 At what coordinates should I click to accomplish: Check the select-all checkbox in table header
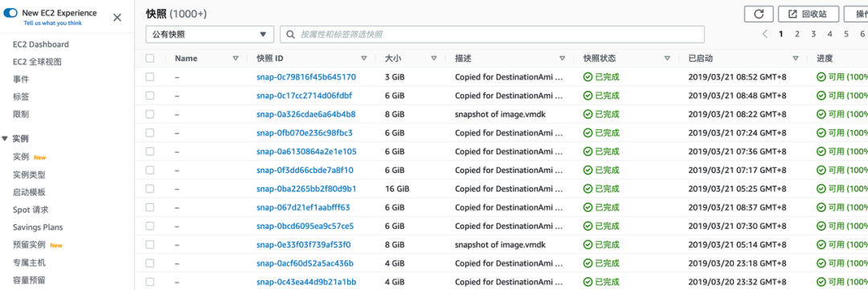150,58
